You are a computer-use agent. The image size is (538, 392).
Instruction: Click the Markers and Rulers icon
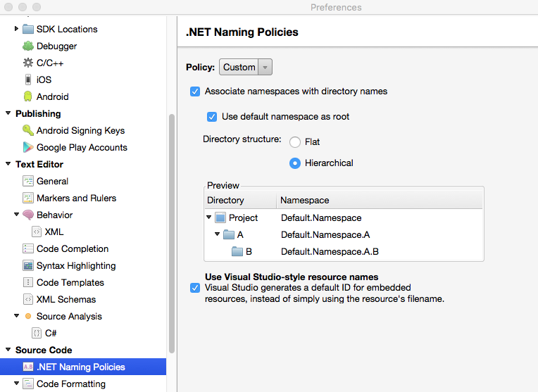pyautogui.click(x=28, y=198)
